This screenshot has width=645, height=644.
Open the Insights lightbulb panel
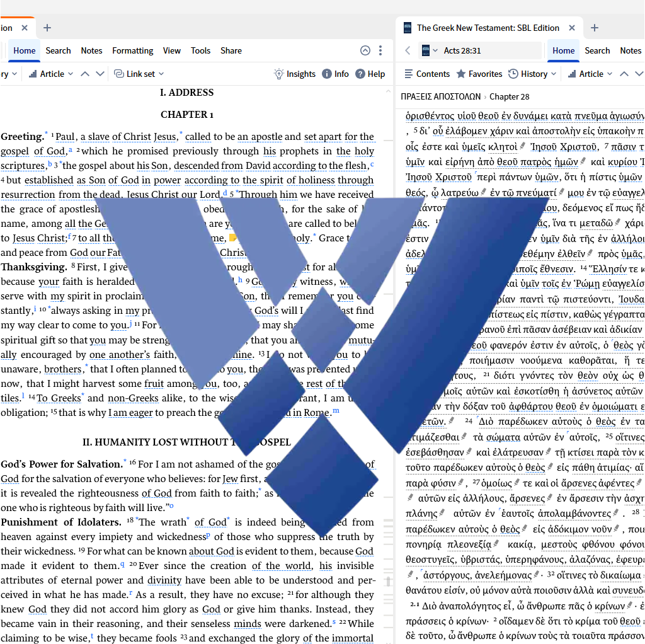click(295, 74)
